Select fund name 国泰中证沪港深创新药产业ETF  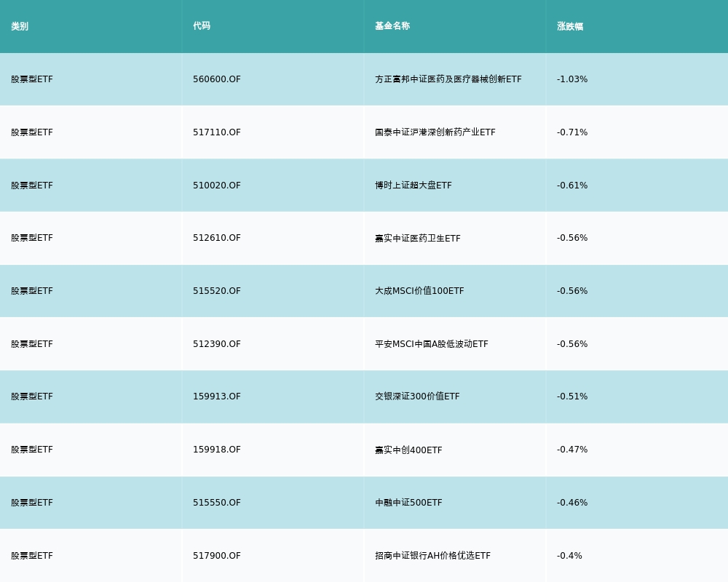pos(435,132)
